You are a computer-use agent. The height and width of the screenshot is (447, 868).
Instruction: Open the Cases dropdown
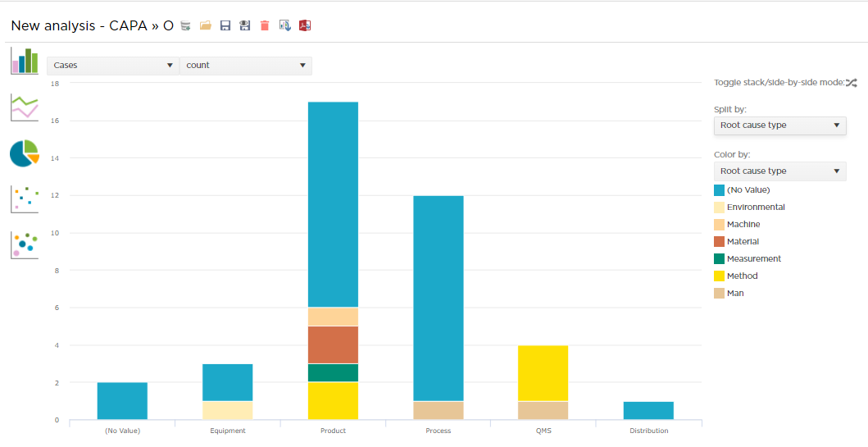tap(113, 66)
